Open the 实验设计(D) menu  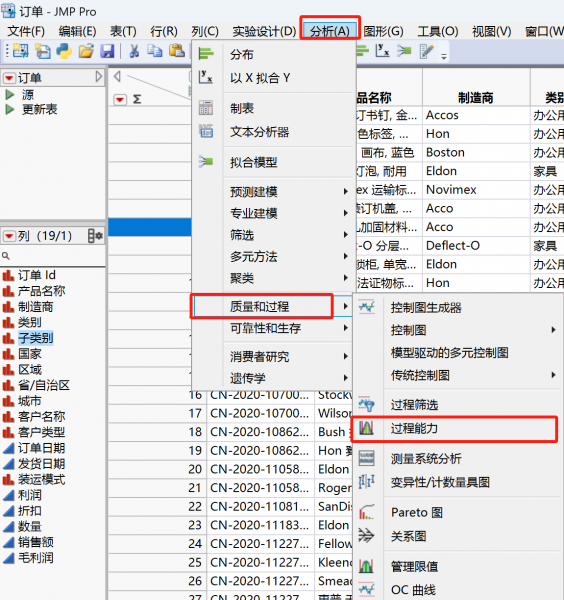pyautogui.click(x=264, y=31)
